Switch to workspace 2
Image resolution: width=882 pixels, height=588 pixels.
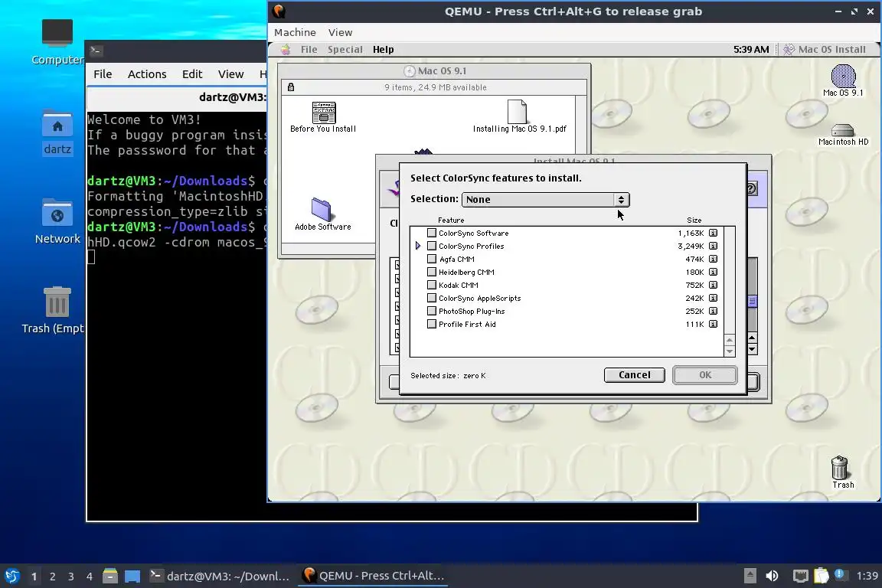[x=52, y=577]
